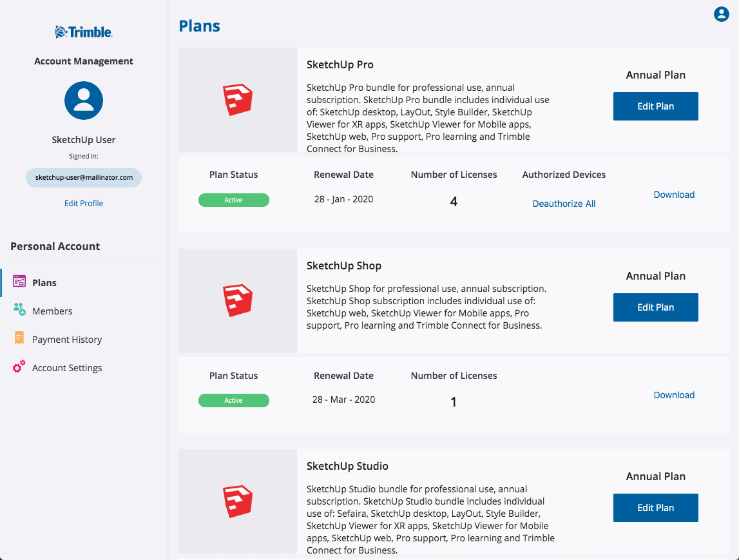The height and width of the screenshot is (560, 739).
Task: Click the Payment History receipt icon
Action: pyautogui.click(x=19, y=338)
